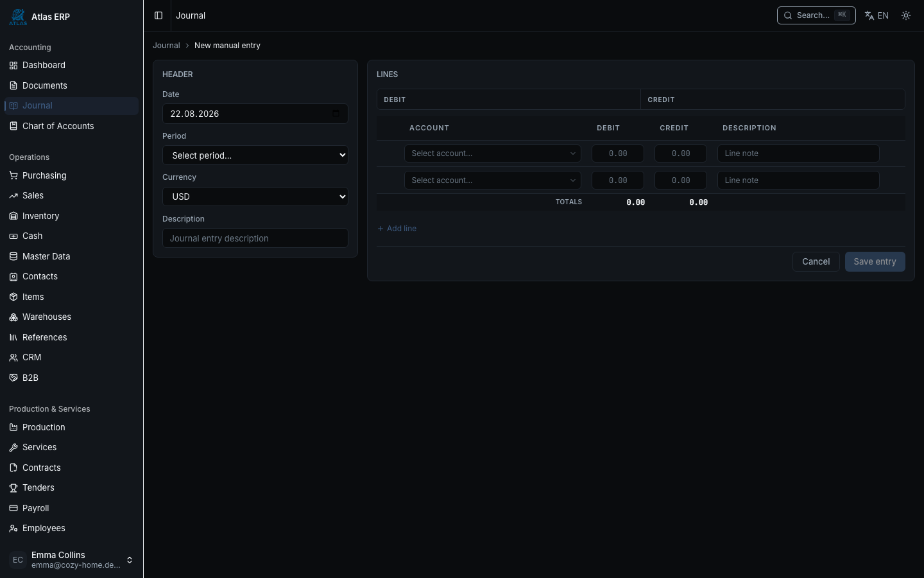
Task: Navigate to Employees in the sidebar
Action: coord(71,529)
